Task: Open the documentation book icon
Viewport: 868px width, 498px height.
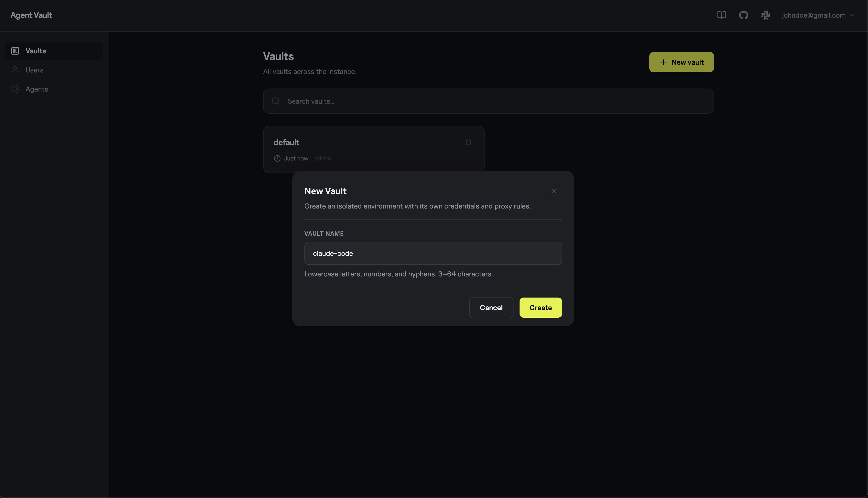Action: pyautogui.click(x=721, y=15)
